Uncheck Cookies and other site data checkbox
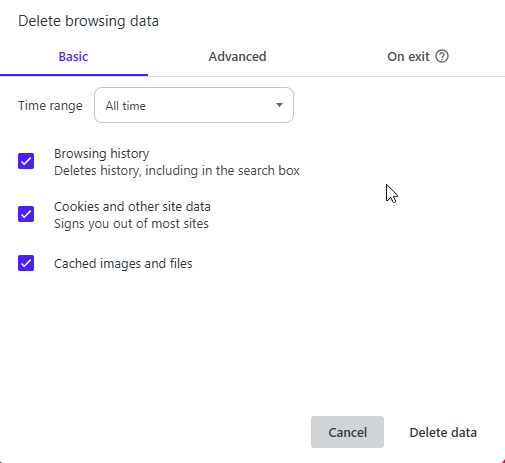Screen dimensions: 505x463 [x=26, y=214]
